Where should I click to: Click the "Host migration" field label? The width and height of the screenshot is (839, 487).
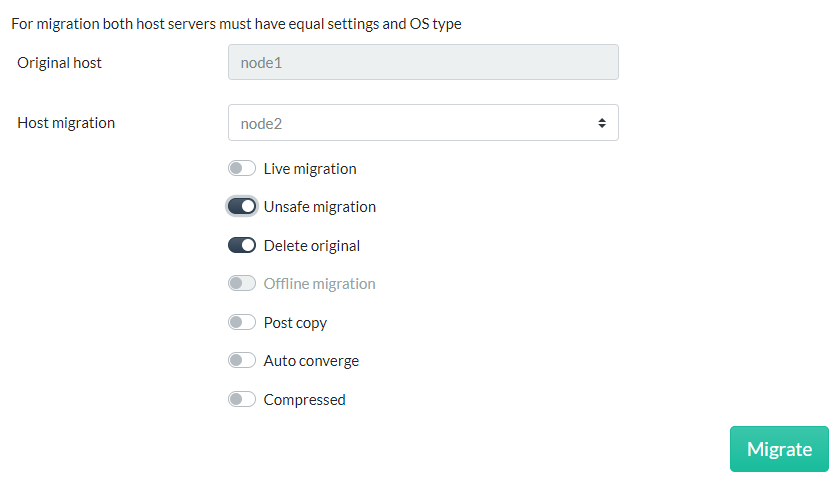coord(66,123)
